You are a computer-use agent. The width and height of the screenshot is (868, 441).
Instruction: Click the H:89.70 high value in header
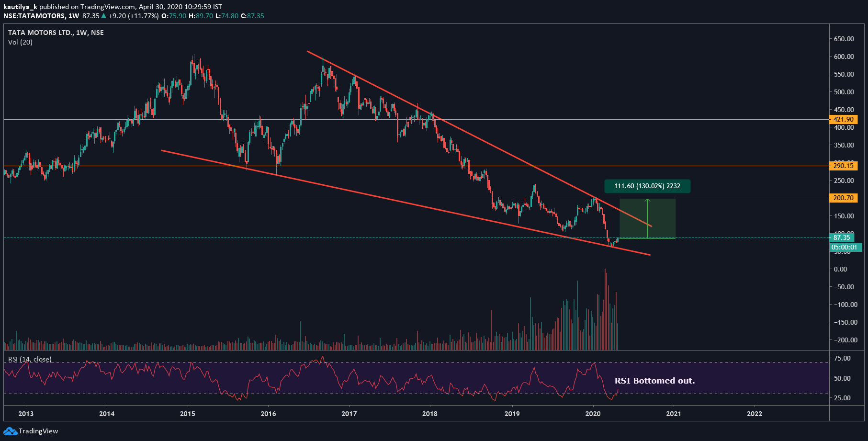[201, 16]
